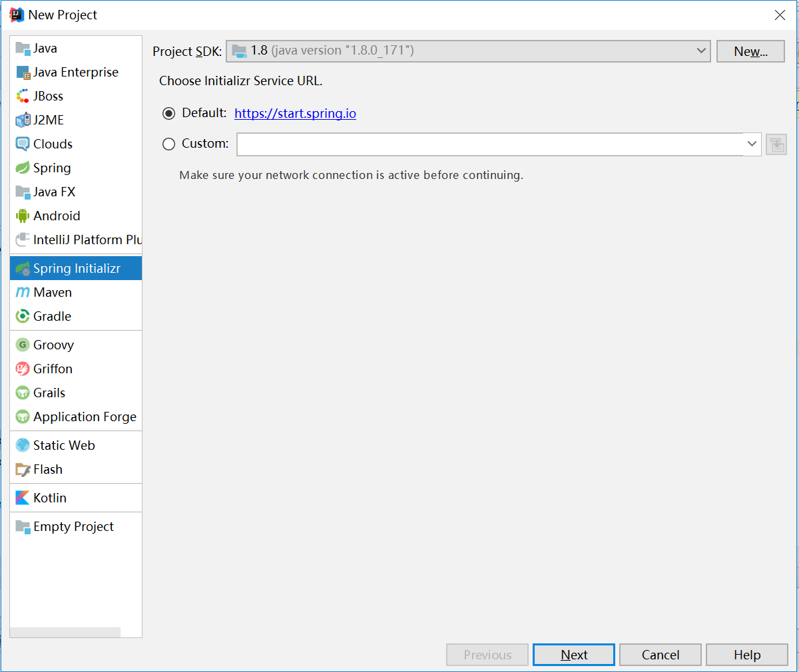
Task: Choose the Custom URL radio option
Action: coord(169,144)
